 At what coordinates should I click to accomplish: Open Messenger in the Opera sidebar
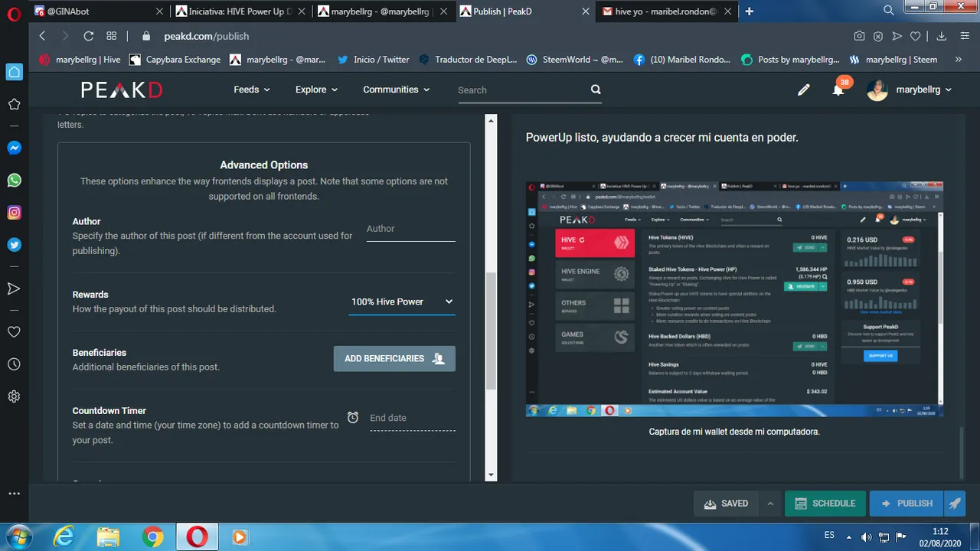(x=14, y=148)
